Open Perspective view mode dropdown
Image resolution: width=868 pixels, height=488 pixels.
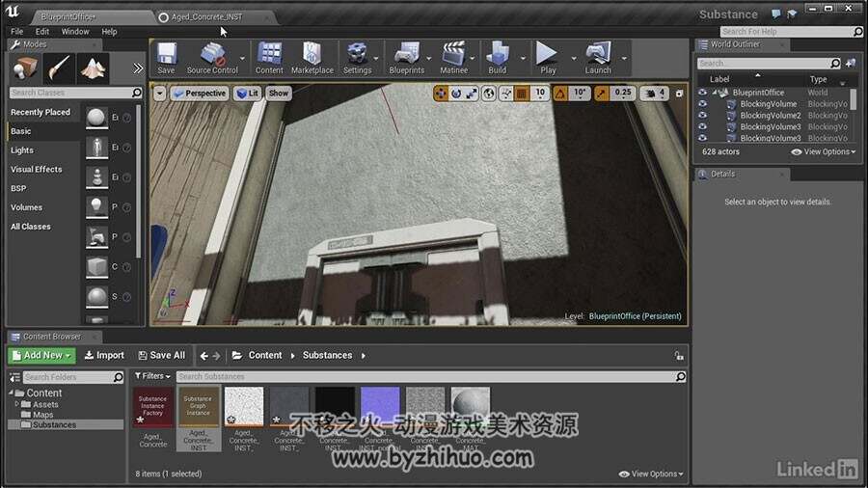tap(199, 94)
